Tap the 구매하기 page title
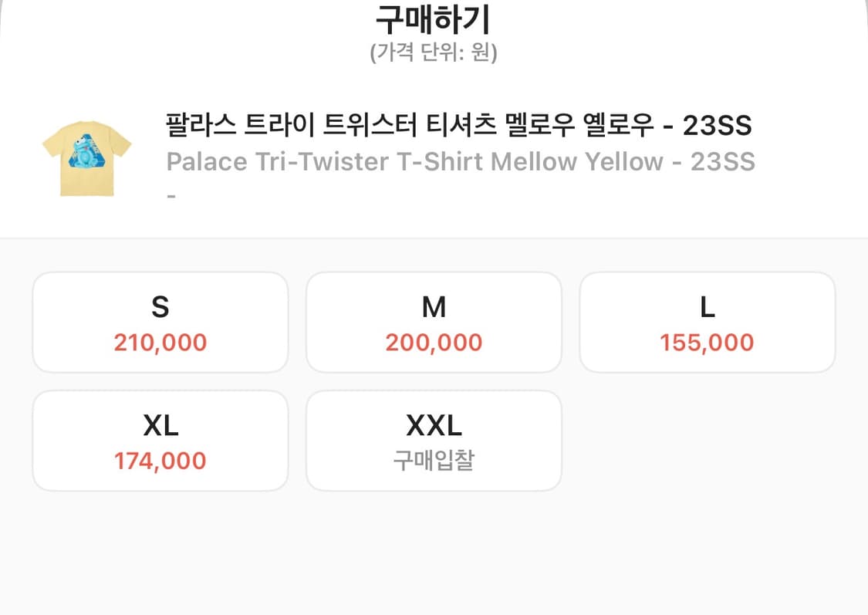The width and height of the screenshot is (868, 615). 434,19
